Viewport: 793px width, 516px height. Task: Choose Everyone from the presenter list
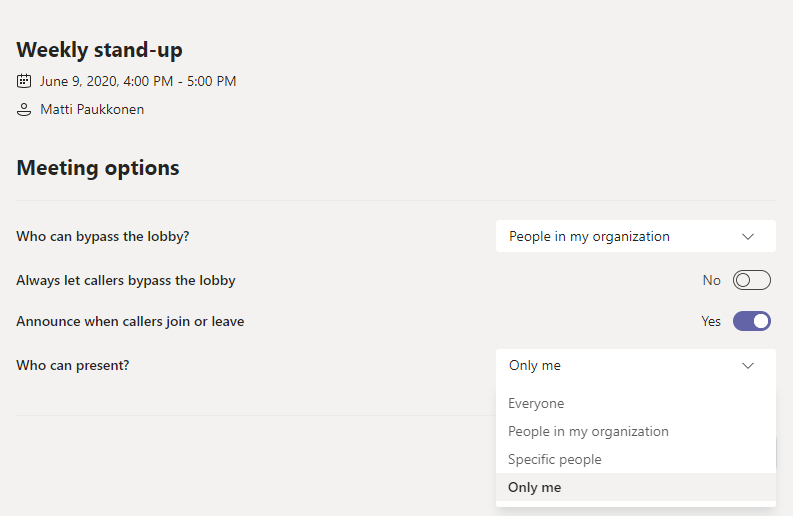tap(536, 404)
